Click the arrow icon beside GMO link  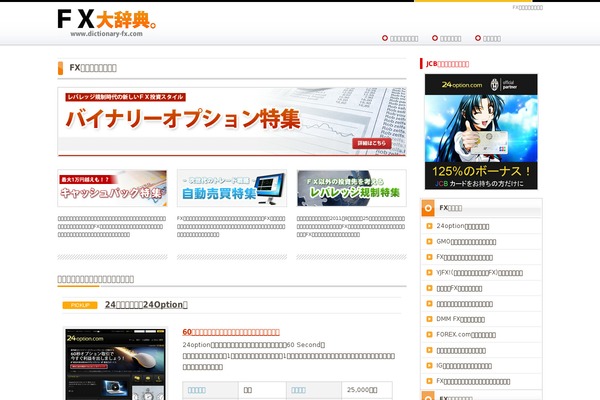429,242
